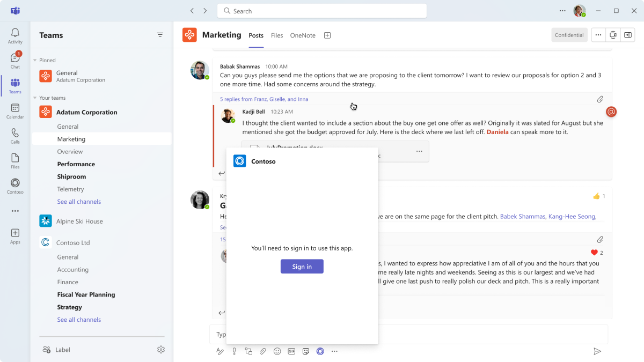Open the Activity feed
The height and width of the screenshot is (362, 644).
[15, 36]
